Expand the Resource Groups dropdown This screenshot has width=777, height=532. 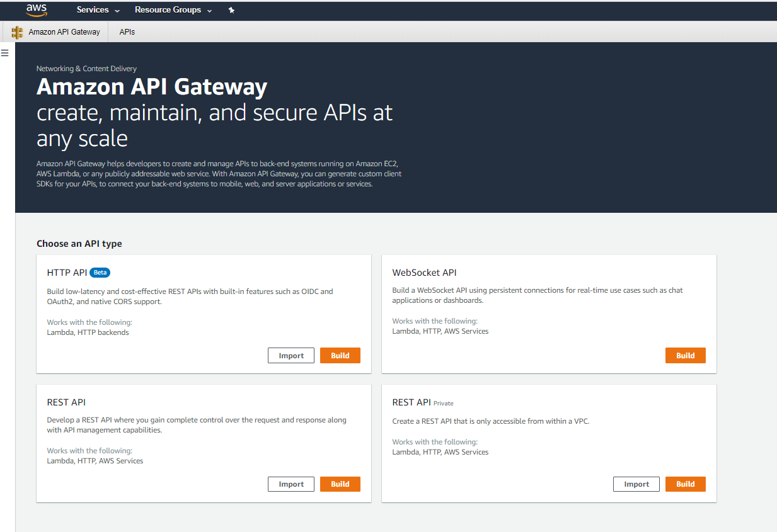click(x=173, y=10)
